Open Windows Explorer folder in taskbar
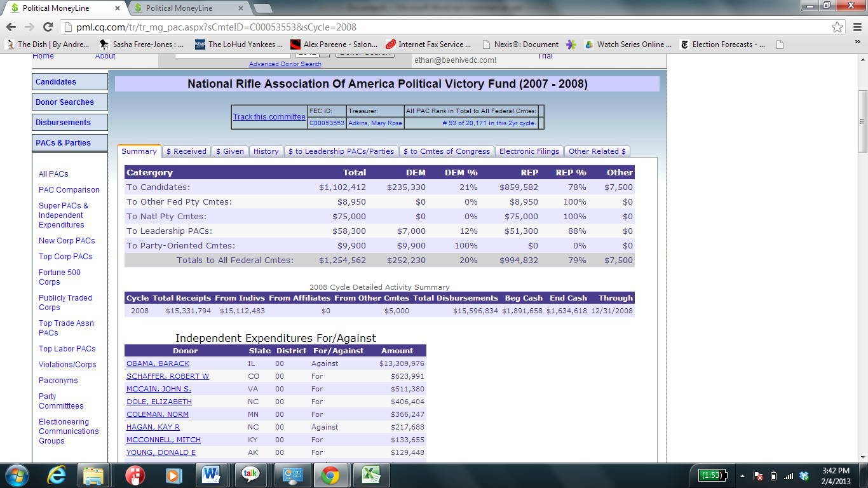The height and width of the screenshot is (488, 868). (93, 475)
